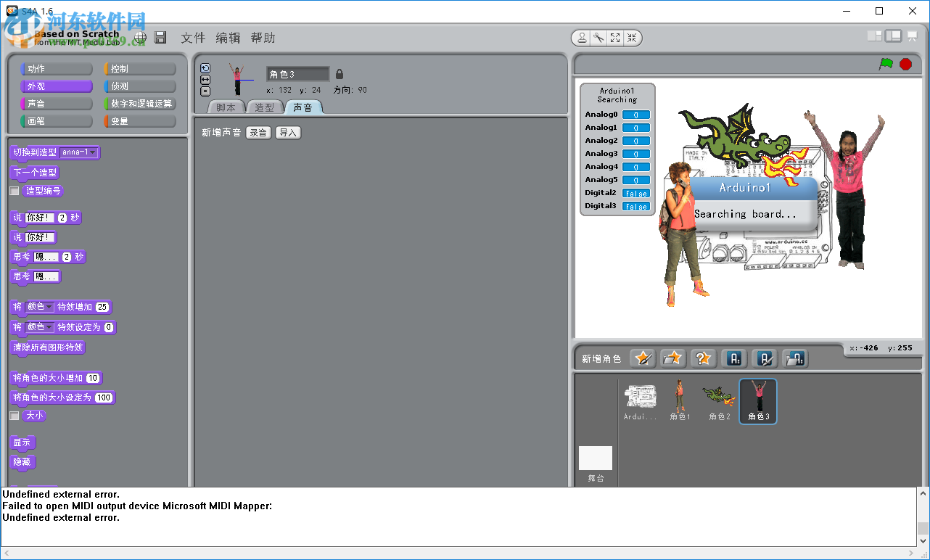Set rotation style to don't rotate

click(205, 91)
